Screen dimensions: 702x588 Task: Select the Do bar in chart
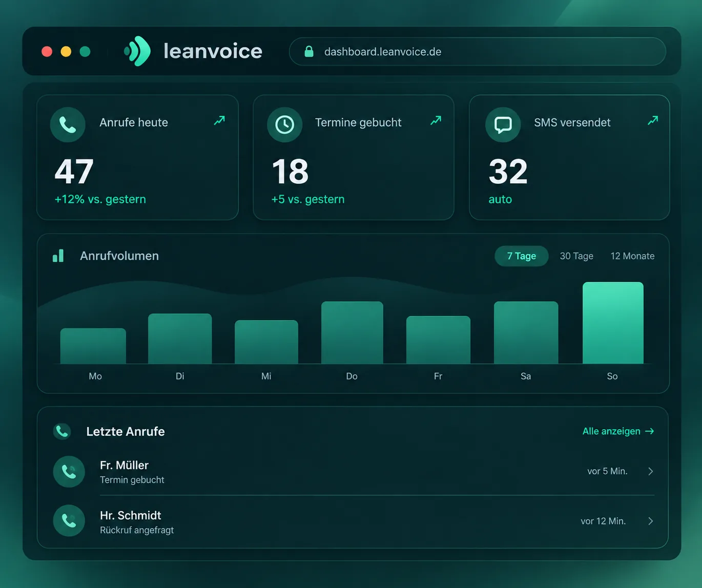(352, 332)
